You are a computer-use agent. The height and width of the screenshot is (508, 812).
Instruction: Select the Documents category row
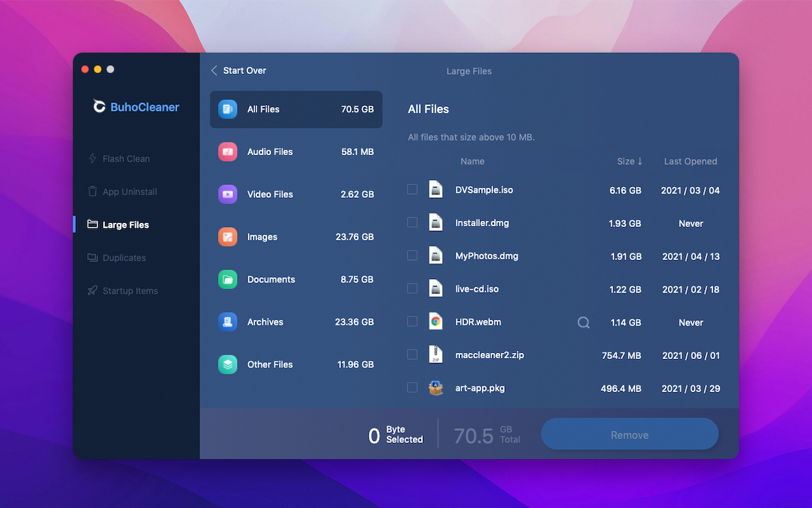(x=296, y=279)
